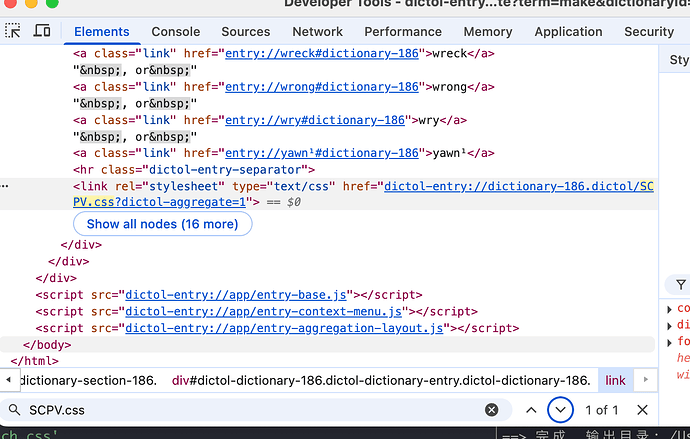The width and height of the screenshot is (690, 439).
Task: Follow the entry://wreck#dictionary-186 link
Action: (x=322, y=53)
